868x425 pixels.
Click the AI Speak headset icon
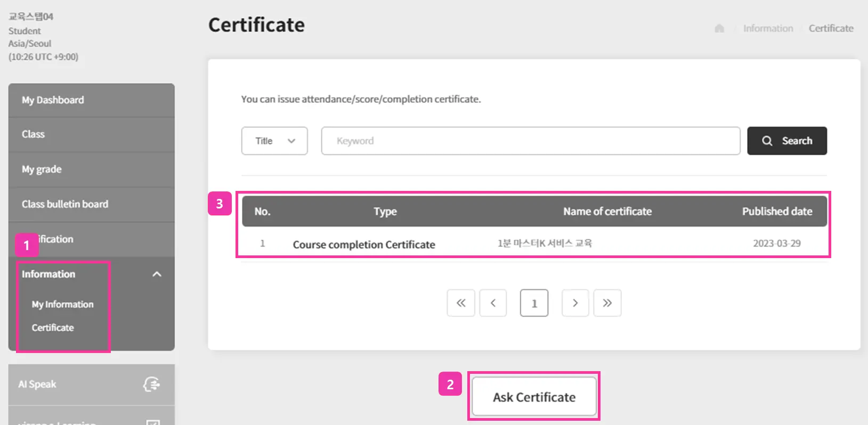pos(152,384)
